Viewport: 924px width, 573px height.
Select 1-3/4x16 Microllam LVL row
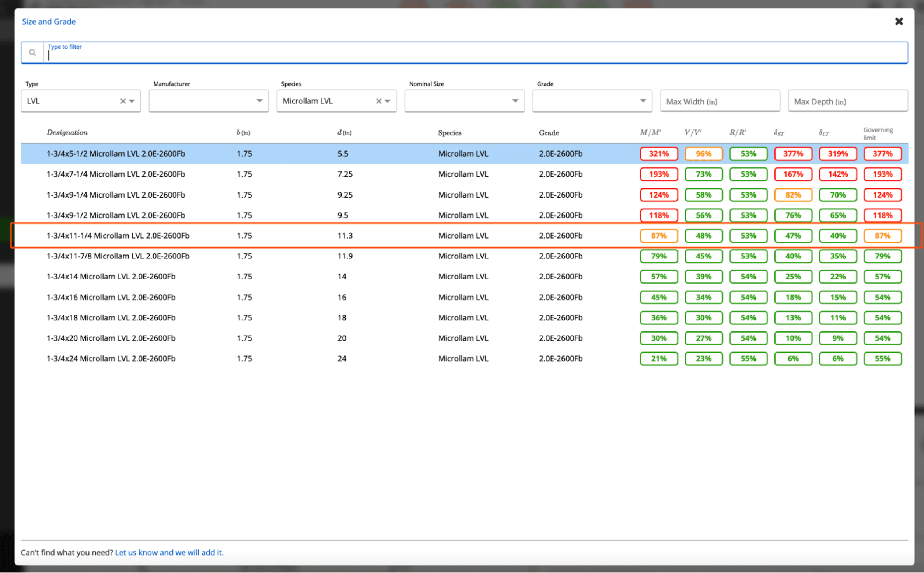465,297
